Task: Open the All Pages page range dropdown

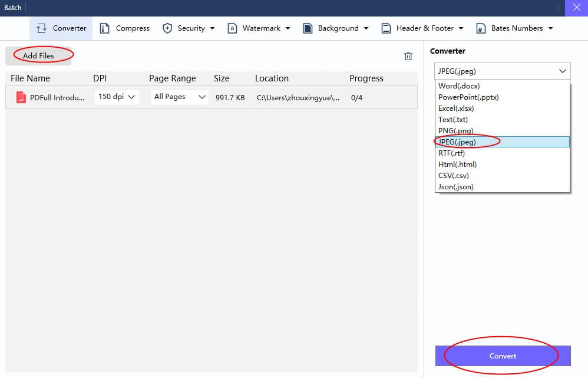Action: pyautogui.click(x=179, y=97)
